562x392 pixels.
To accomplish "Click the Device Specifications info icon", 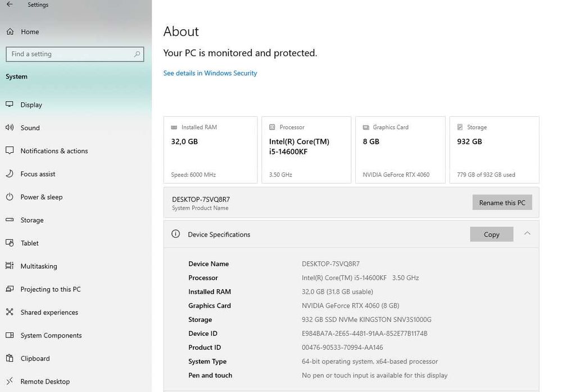I will 175,234.
